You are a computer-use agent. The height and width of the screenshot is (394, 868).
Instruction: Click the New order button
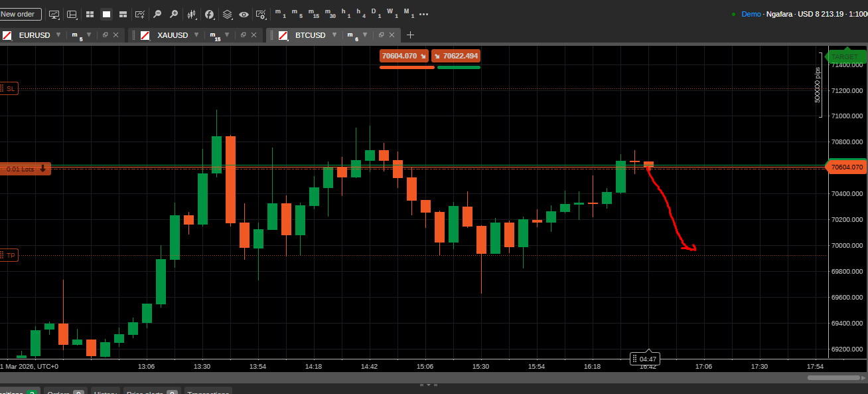click(20, 14)
